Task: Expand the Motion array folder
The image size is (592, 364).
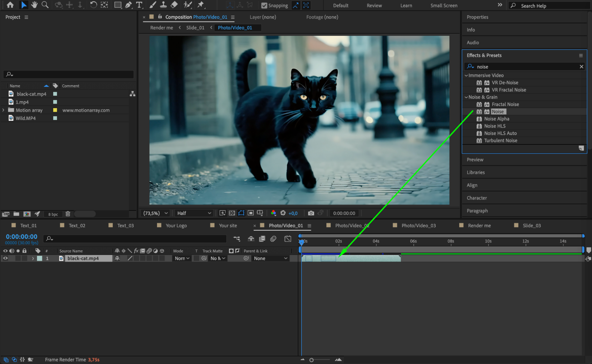Action: pyautogui.click(x=3, y=110)
